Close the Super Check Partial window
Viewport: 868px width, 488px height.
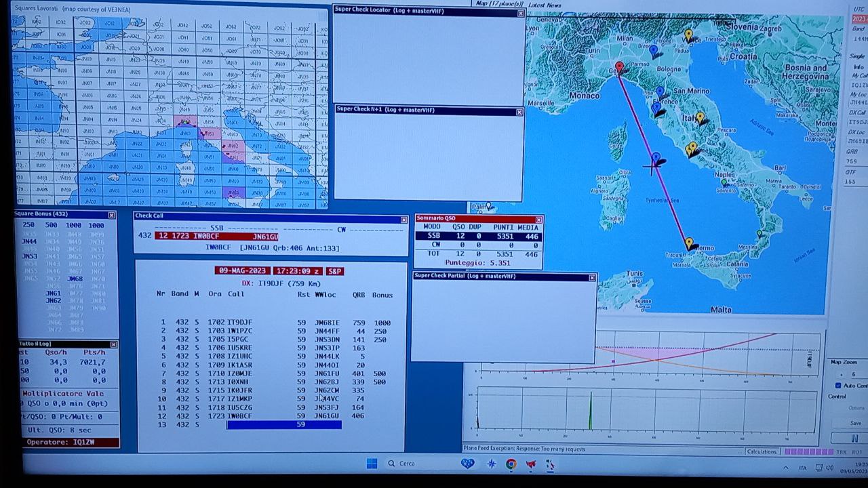[592, 277]
